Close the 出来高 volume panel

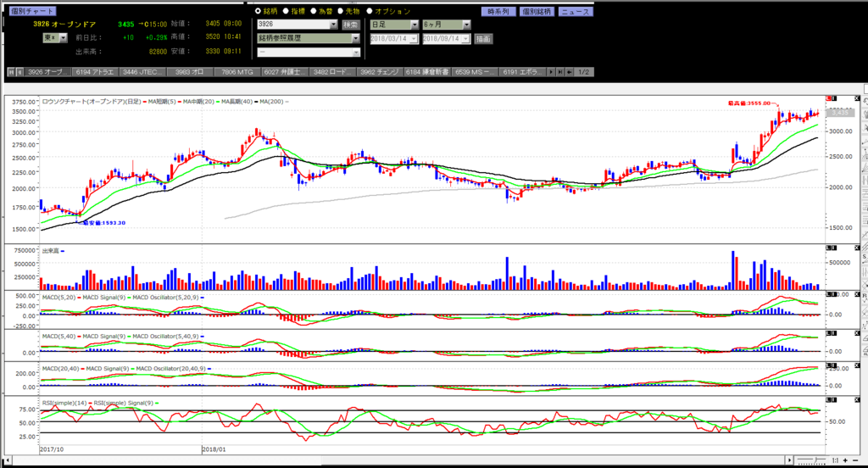pos(857,248)
